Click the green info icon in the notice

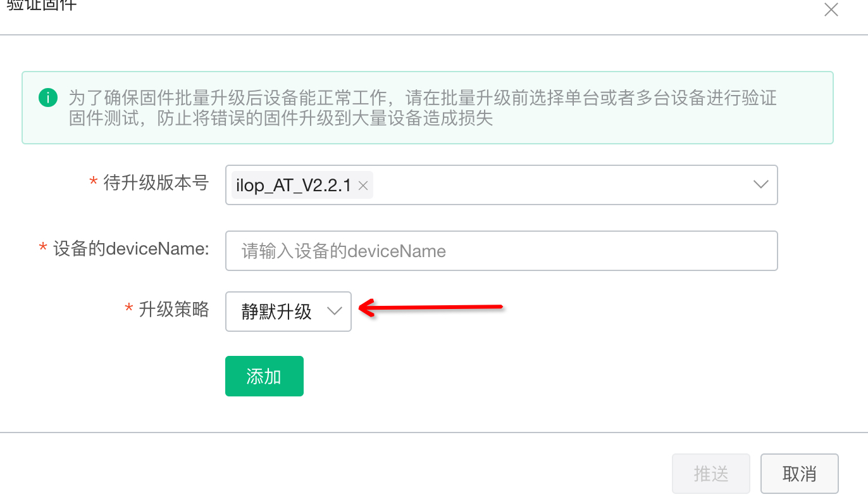[47, 98]
